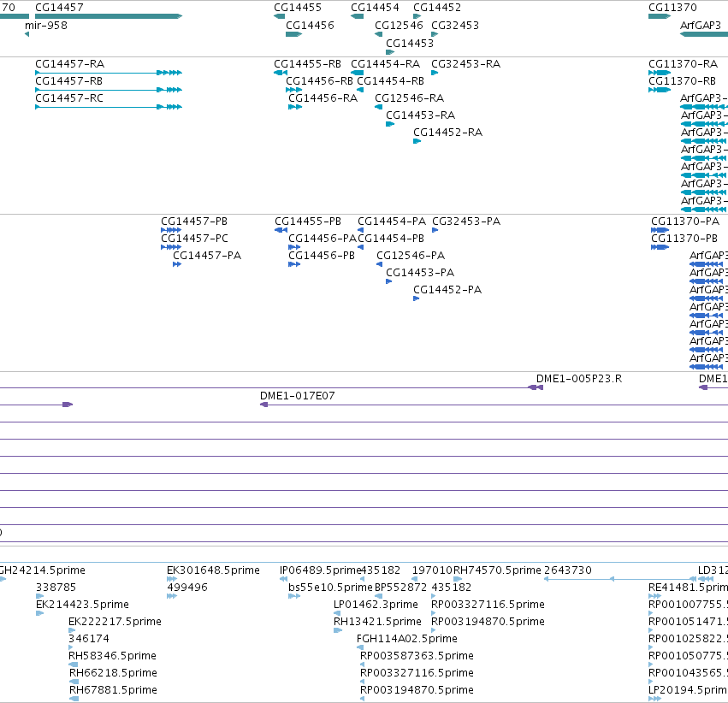Click protein CG11370-PA

point(685,221)
